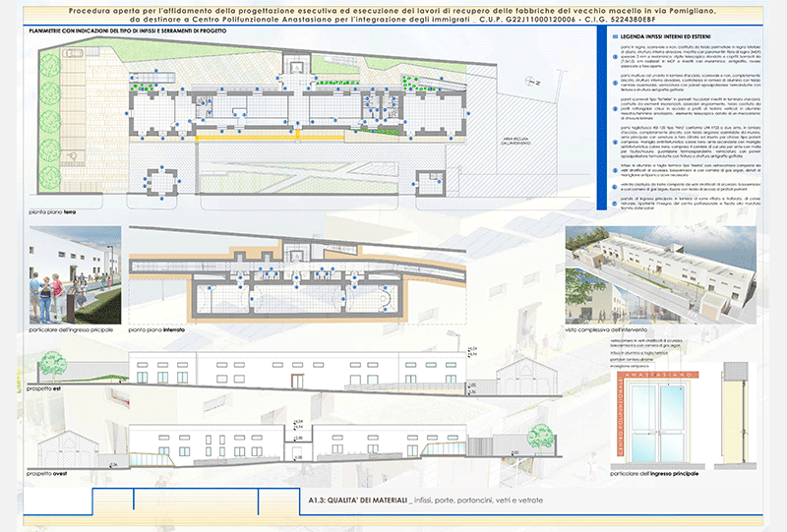Click the red entrance door on east elevation

pos(298,382)
